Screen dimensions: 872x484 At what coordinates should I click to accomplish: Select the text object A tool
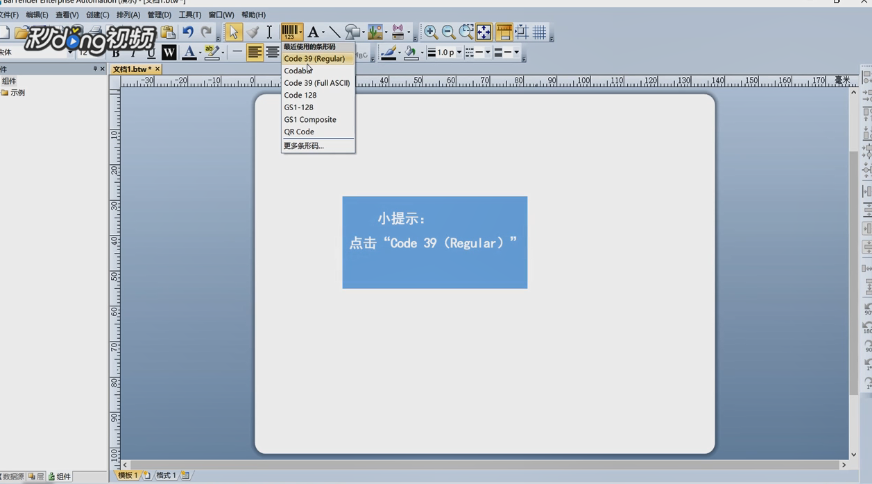[313, 32]
